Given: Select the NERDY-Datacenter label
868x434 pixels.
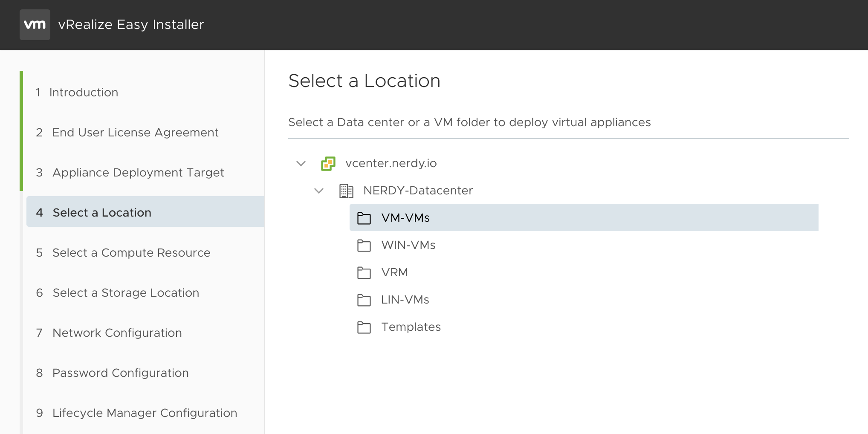Looking at the screenshot, I should pos(418,191).
